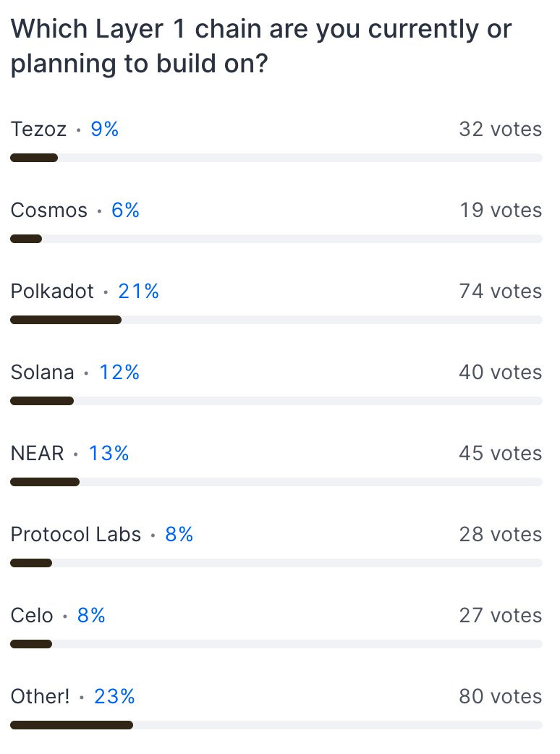
Task: Select the Solana 12% percentage
Action: pos(119,372)
